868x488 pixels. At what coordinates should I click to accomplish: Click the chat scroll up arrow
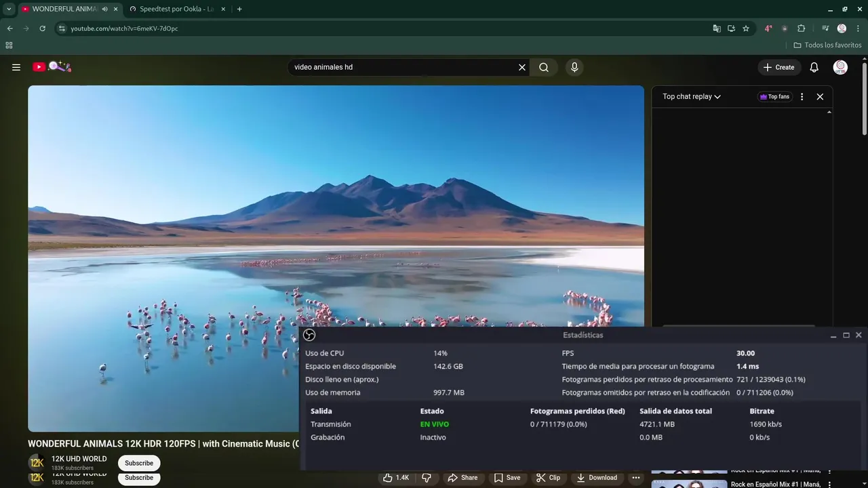tap(829, 112)
